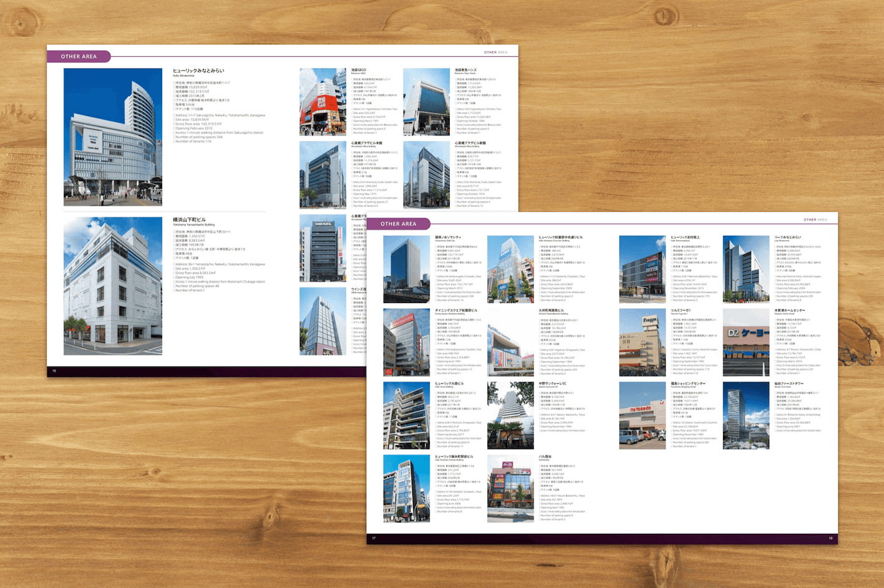Viewport: 884px width, 588px height.
Task: Click the Dining Square Akihabara building photo
Action: point(406,342)
